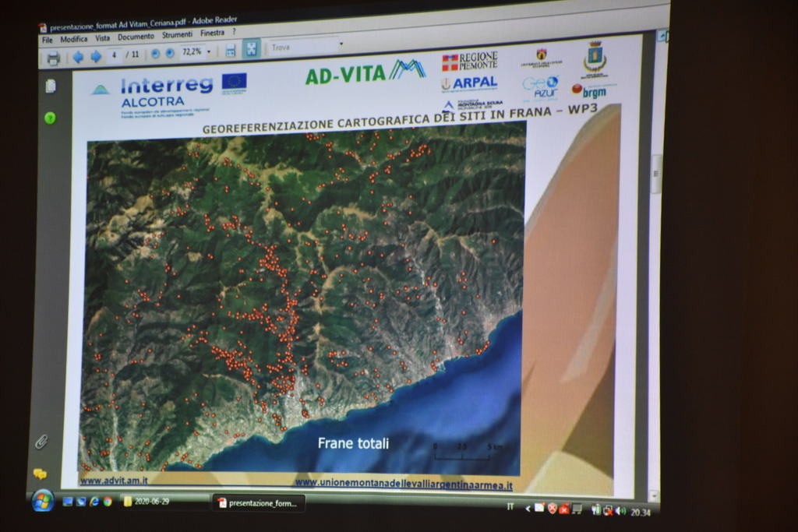The width and height of the screenshot is (798, 532).
Task: Click the Windows Start button
Action: point(42,501)
